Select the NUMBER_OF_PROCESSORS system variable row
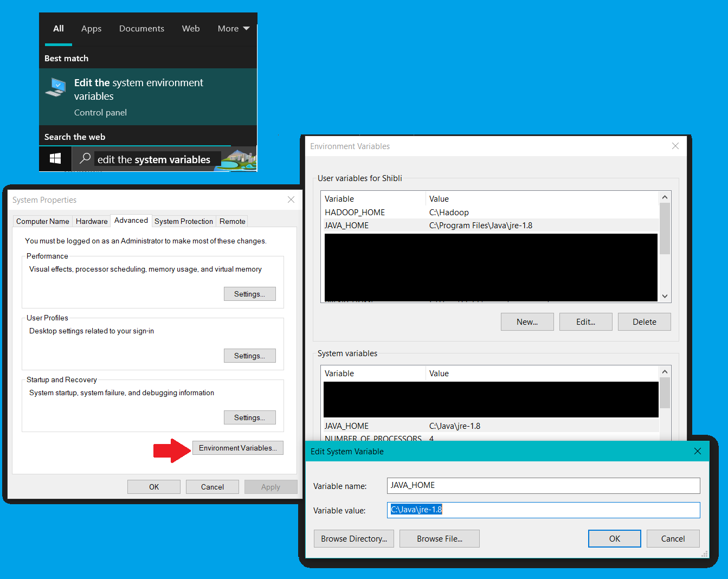The height and width of the screenshot is (579, 728). pyautogui.click(x=491, y=437)
